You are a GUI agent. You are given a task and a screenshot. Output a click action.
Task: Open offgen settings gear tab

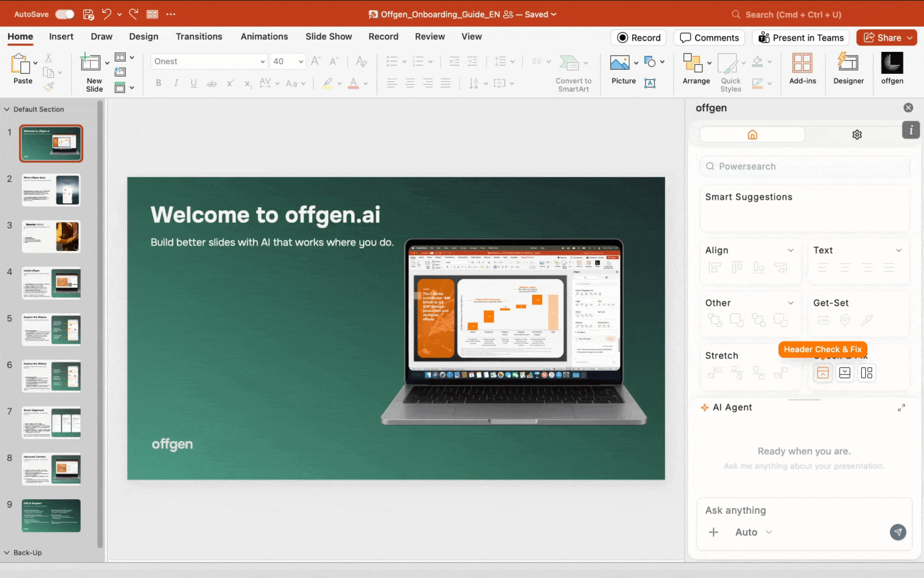(857, 135)
